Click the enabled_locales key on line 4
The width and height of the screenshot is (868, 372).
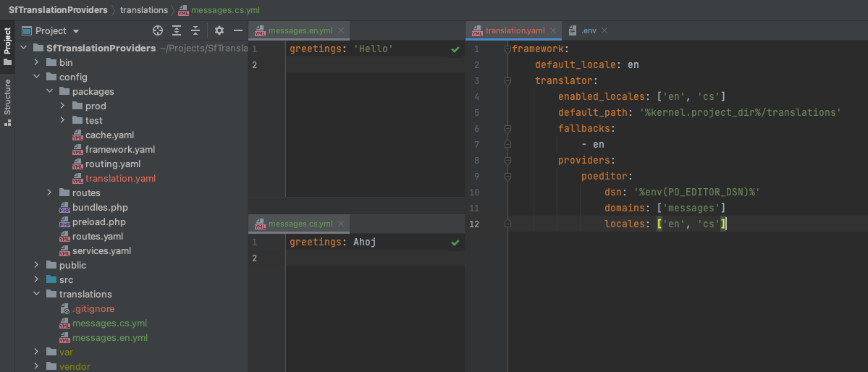[x=602, y=97]
